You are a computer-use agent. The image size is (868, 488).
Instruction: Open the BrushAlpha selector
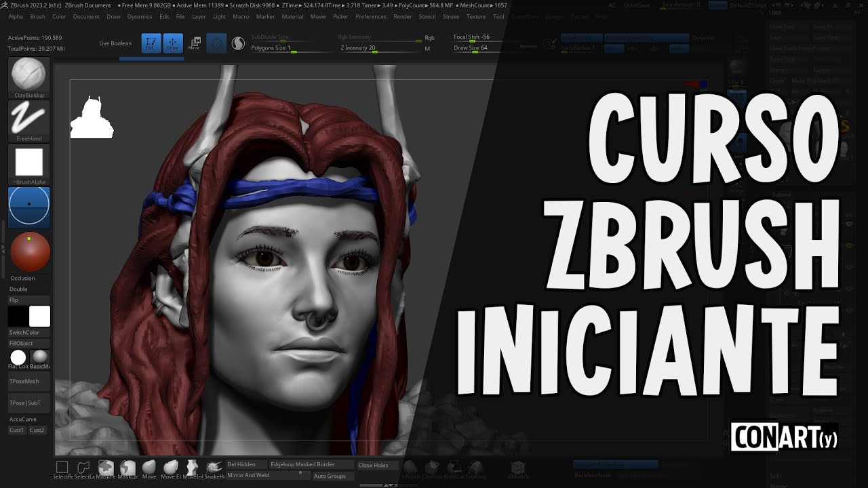pyautogui.click(x=29, y=163)
